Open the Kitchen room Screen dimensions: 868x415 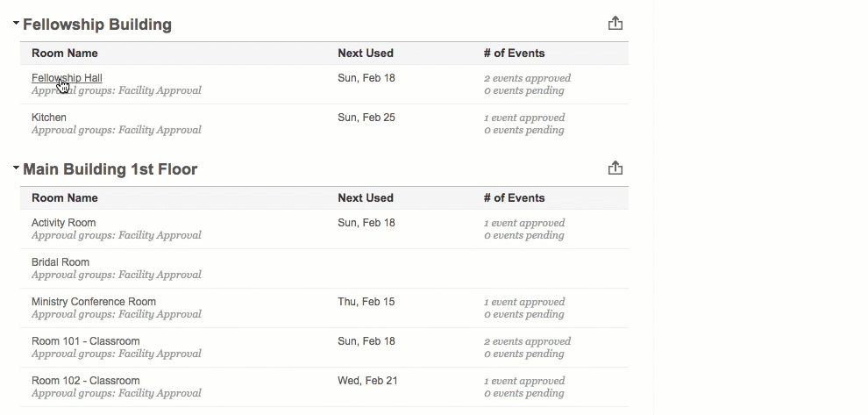tap(49, 118)
